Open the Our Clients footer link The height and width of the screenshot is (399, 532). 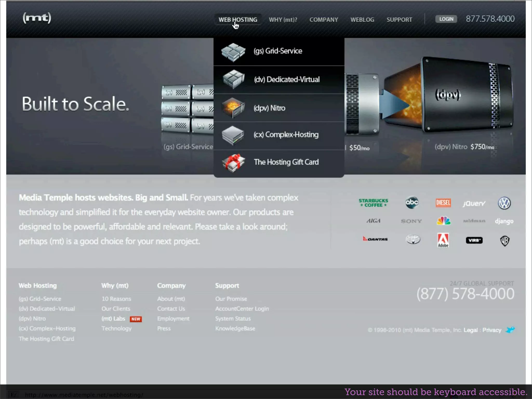pyautogui.click(x=116, y=309)
